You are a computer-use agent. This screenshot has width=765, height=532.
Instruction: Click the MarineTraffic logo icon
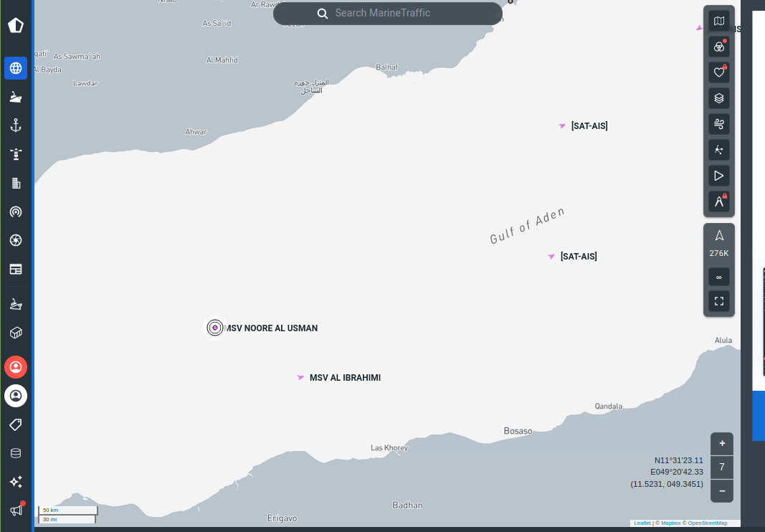tap(16, 25)
